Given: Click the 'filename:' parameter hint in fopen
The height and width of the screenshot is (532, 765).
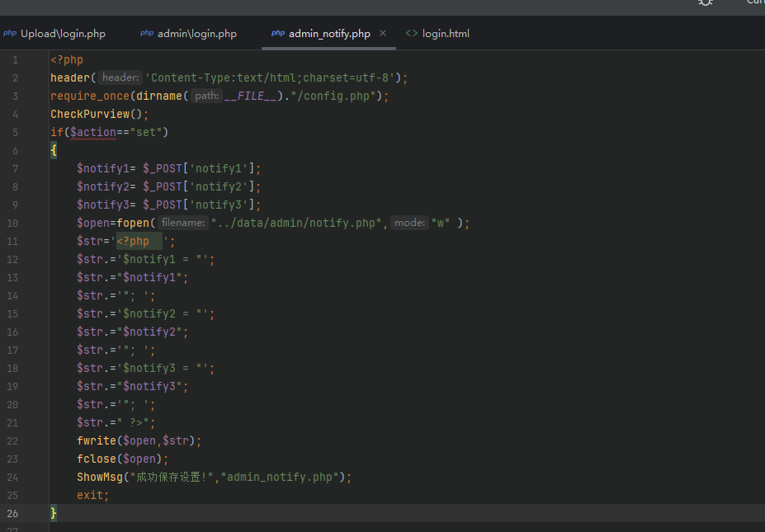Looking at the screenshot, I should [182, 223].
